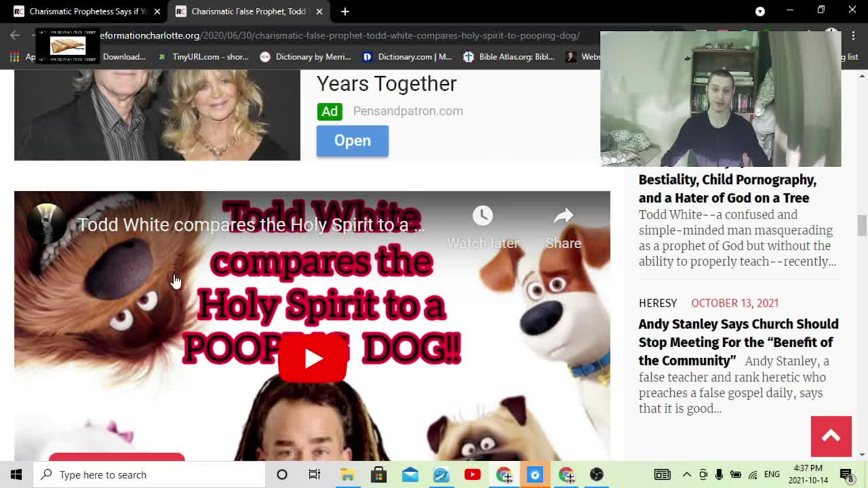Open the orange-highlighted taskbar app

[x=535, y=474]
